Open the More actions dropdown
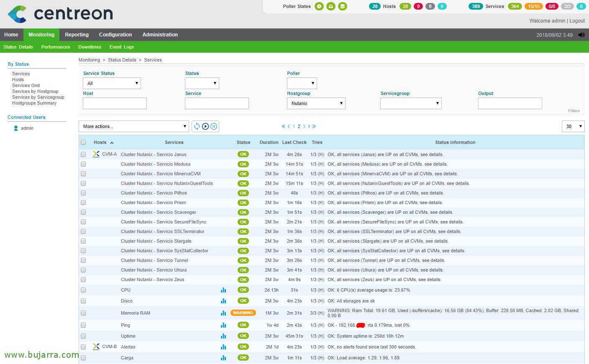This screenshot has height=364, width=589. (x=134, y=126)
